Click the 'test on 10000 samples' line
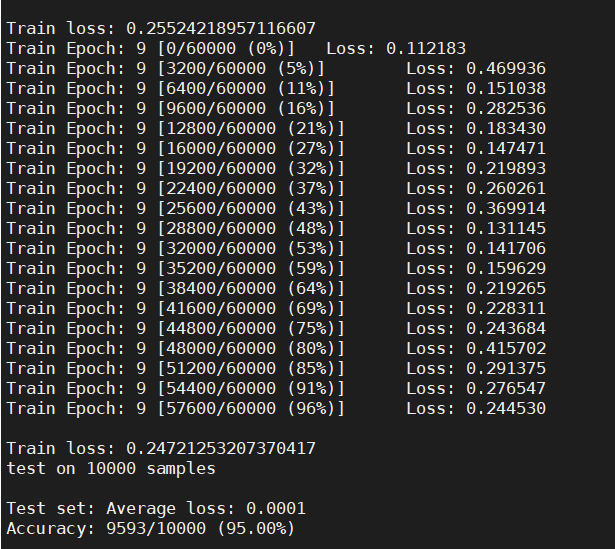Screen dimensions: 615x549 111,469
